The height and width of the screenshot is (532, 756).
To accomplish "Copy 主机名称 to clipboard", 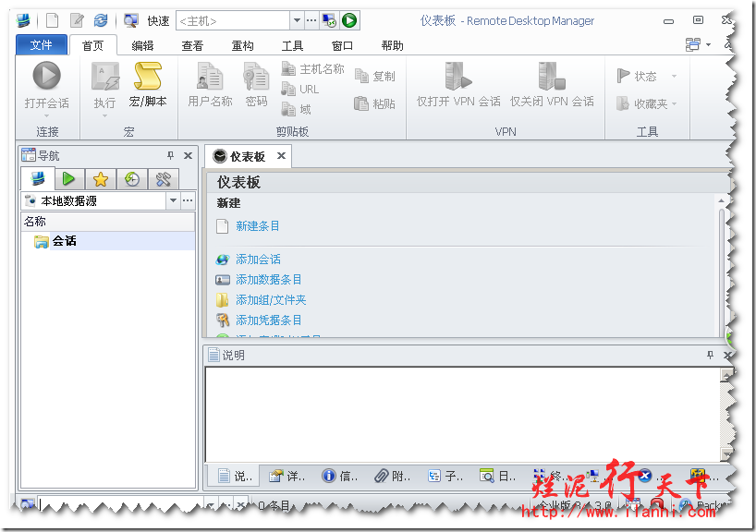I will point(312,69).
